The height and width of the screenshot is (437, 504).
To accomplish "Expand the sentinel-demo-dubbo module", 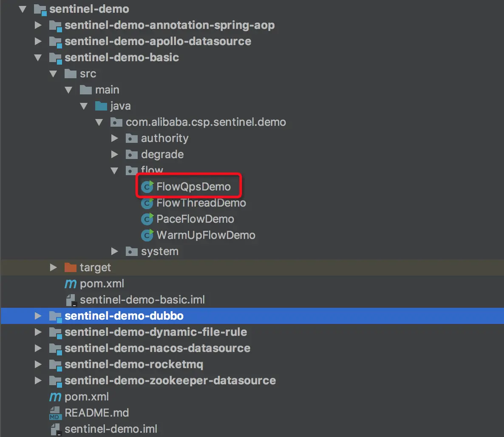I will click(38, 316).
